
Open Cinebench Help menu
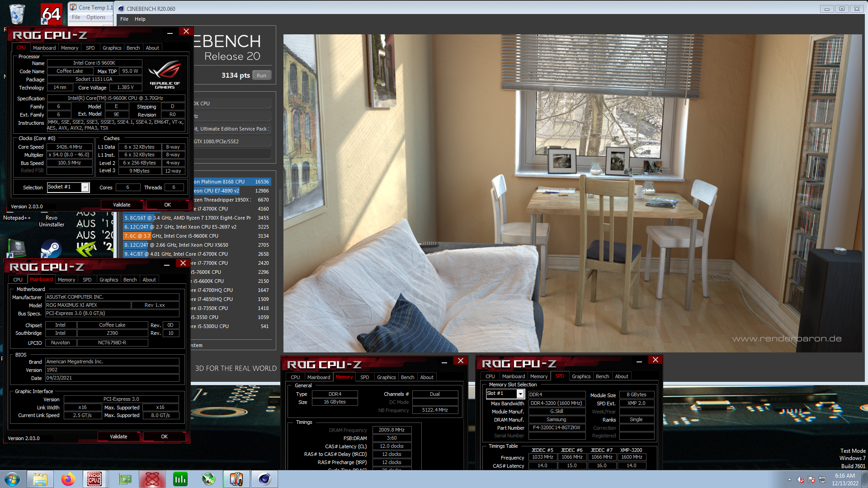point(140,19)
